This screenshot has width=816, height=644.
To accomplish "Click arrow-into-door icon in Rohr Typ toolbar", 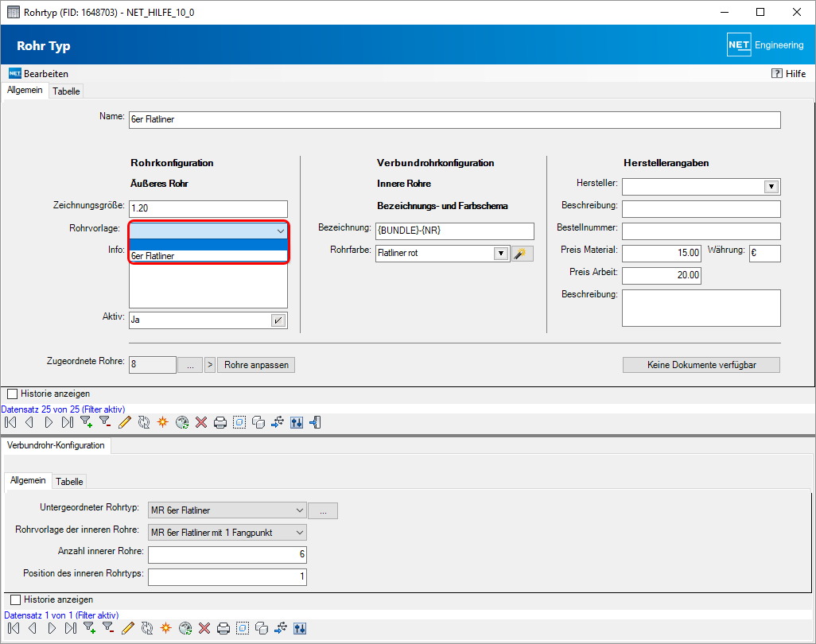I will tap(316, 422).
